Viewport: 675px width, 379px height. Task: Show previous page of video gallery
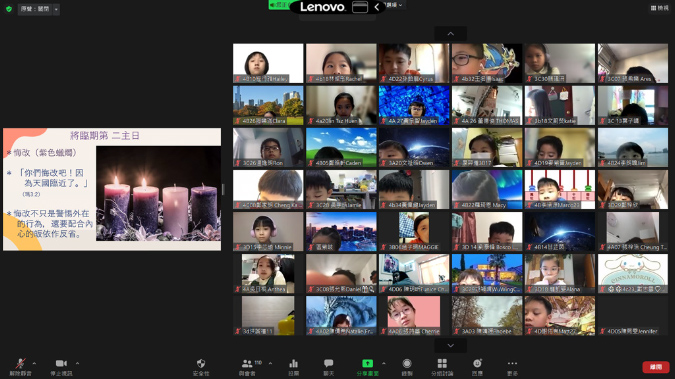tap(450, 34)
